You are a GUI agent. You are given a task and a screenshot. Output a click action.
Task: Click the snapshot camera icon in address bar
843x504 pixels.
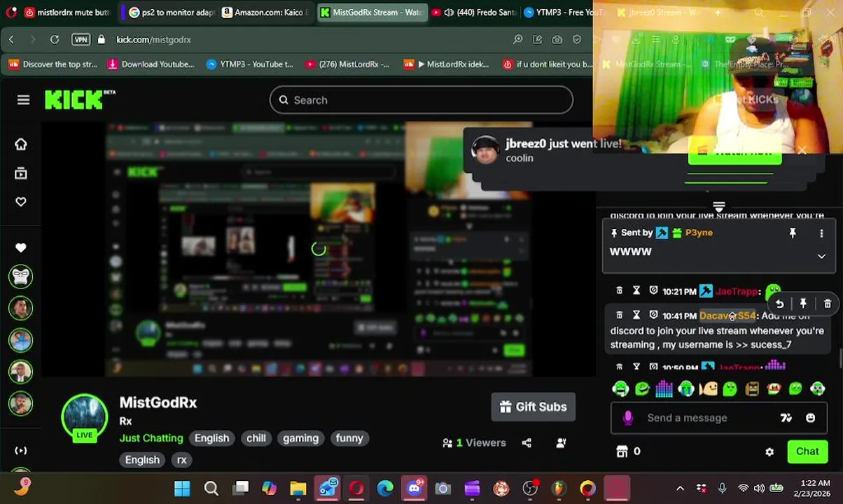click(557, 40)
